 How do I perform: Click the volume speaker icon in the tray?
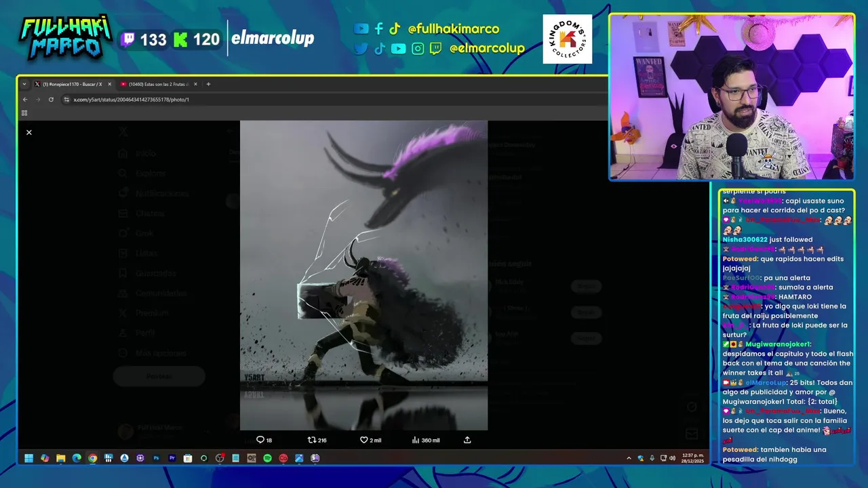pos(672,458)
